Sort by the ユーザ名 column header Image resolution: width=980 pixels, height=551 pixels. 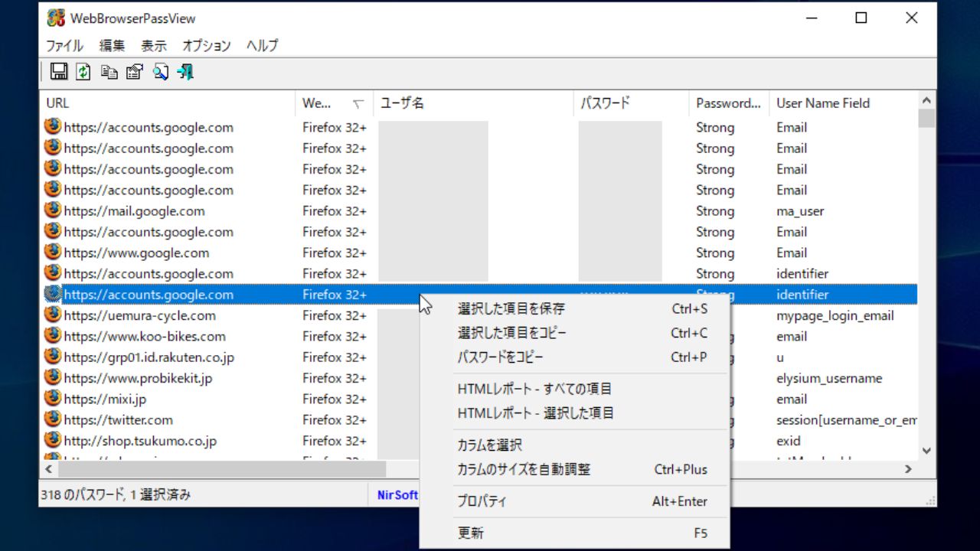(x=473, y=103)
